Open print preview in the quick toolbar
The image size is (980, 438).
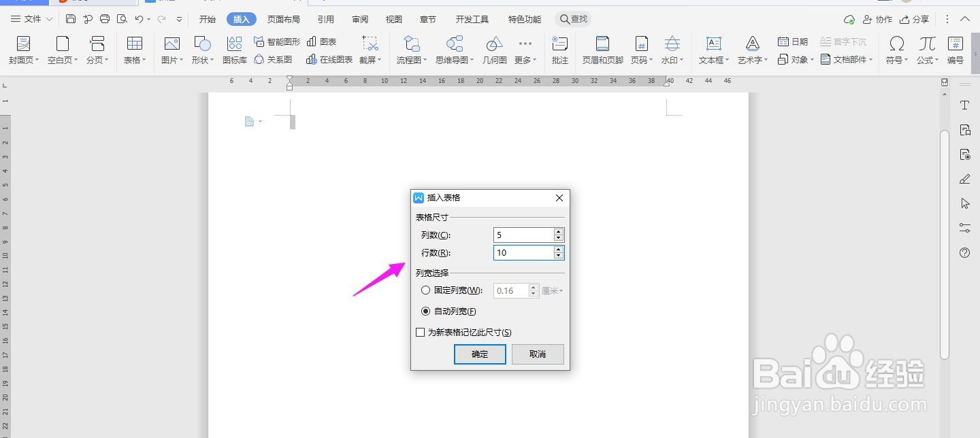coord(122,19)
